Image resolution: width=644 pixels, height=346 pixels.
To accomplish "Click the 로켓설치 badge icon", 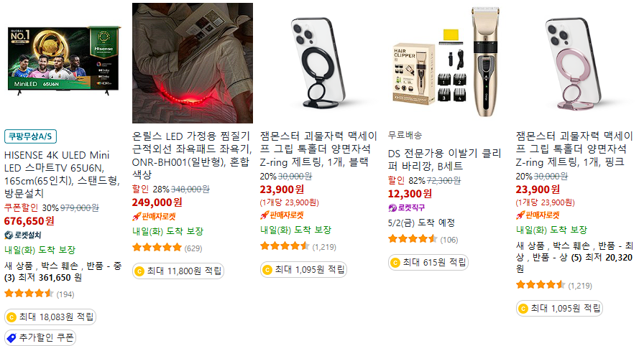I will 9,235.
